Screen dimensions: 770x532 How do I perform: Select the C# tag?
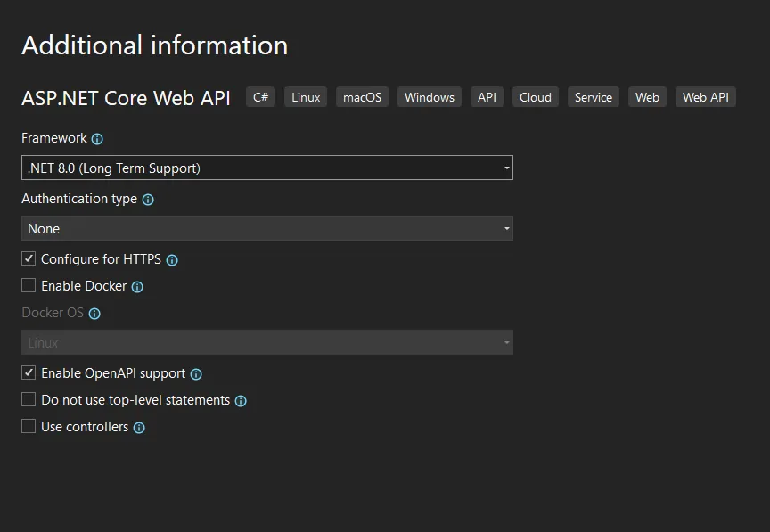click(x=260, y=96)
